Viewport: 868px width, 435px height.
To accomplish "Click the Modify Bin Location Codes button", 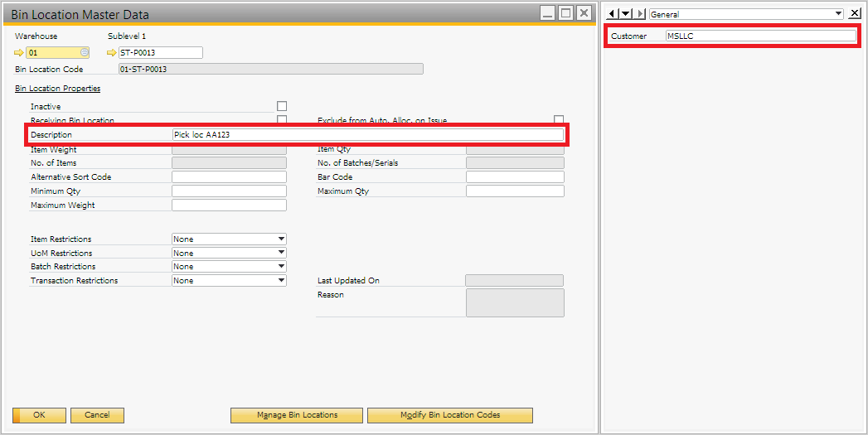I will pos(449,415).
